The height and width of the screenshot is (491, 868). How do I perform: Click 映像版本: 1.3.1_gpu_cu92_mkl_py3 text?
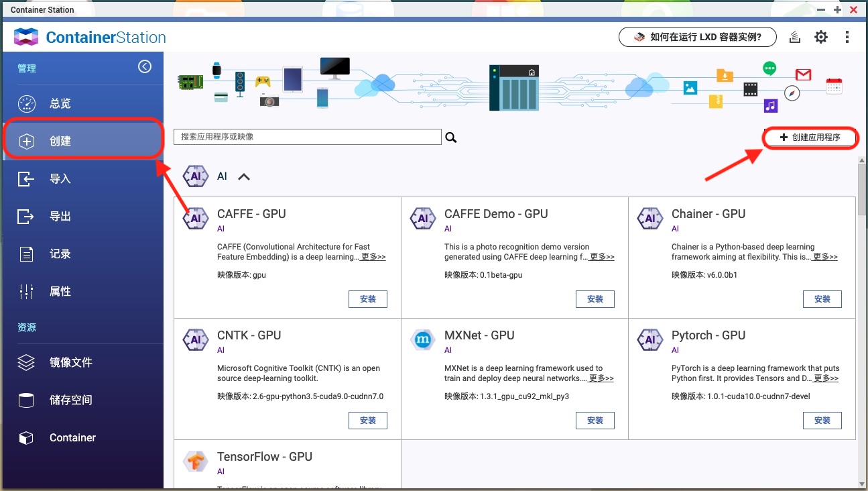tap(507, 396)
